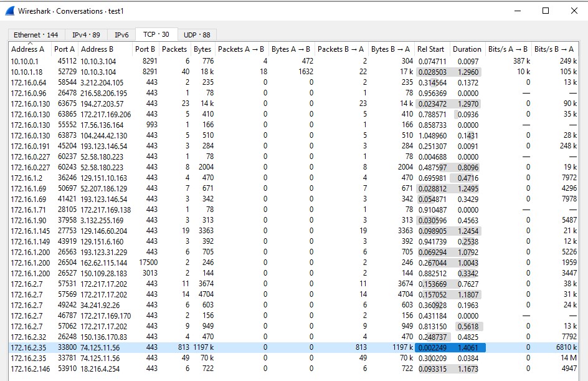
Task: Click port A value 60237
Action: (67, 157)
